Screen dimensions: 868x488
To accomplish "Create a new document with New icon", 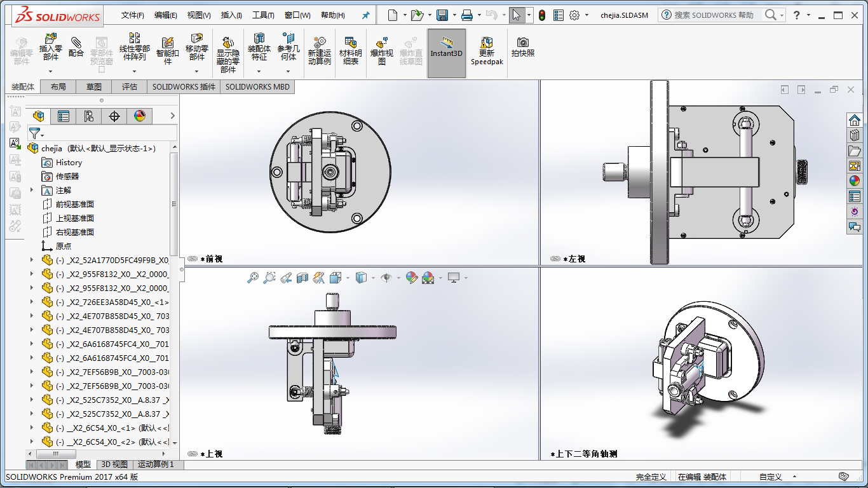I will 393,15.
